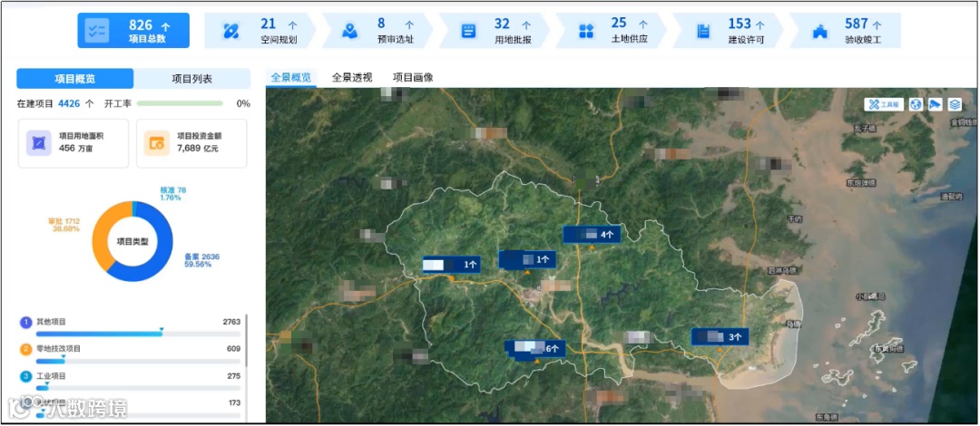Click the 在建项目 count 4426
The image size is (980, 426).
click(69, 103)
